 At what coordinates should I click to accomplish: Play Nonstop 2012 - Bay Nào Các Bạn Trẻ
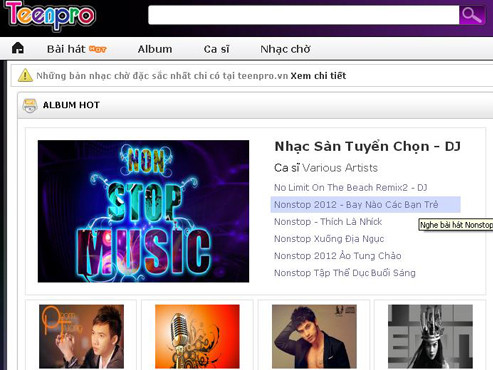pos(366,204)
